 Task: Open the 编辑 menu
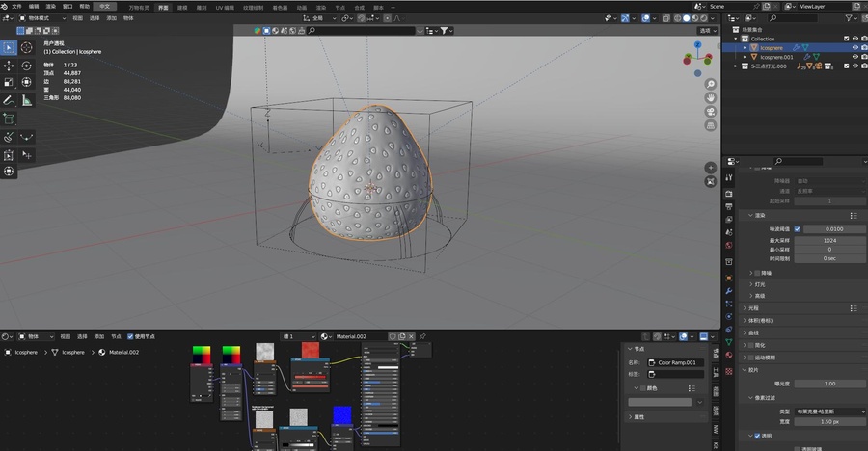(x=34, y=6)
